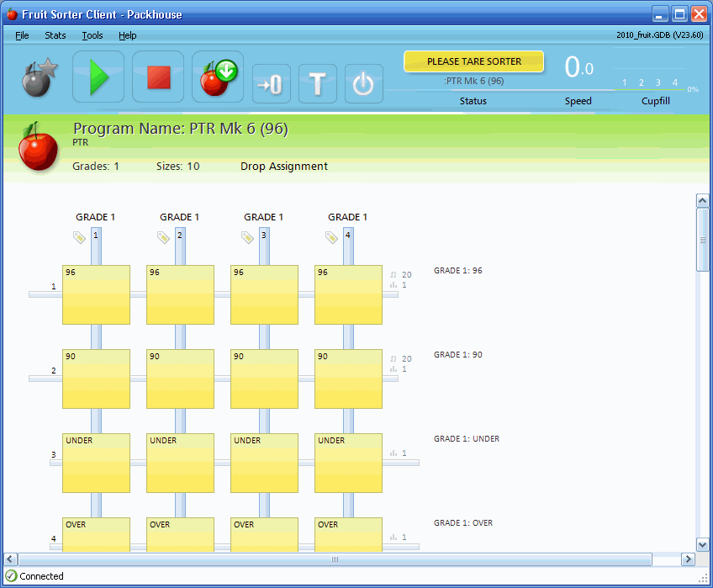Click the vertical scrollbar thumb

pos(703,240)
